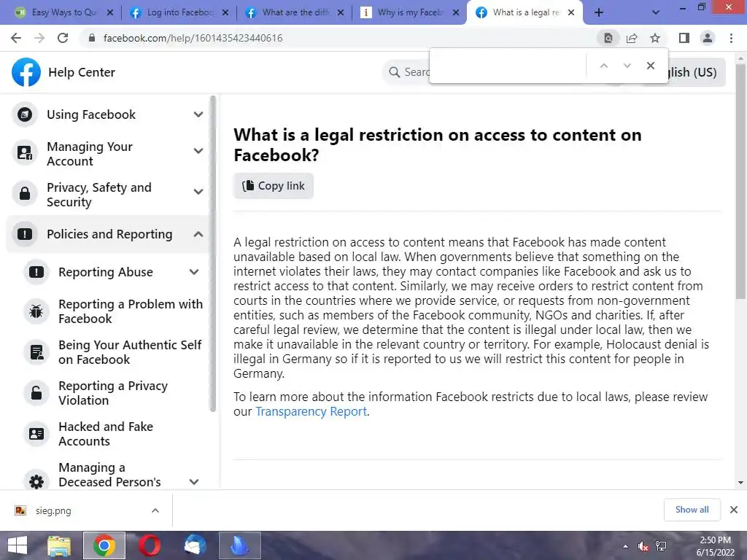747x560 pixels.
Task: Click the Help Center title link
Action: coord(82,72)
